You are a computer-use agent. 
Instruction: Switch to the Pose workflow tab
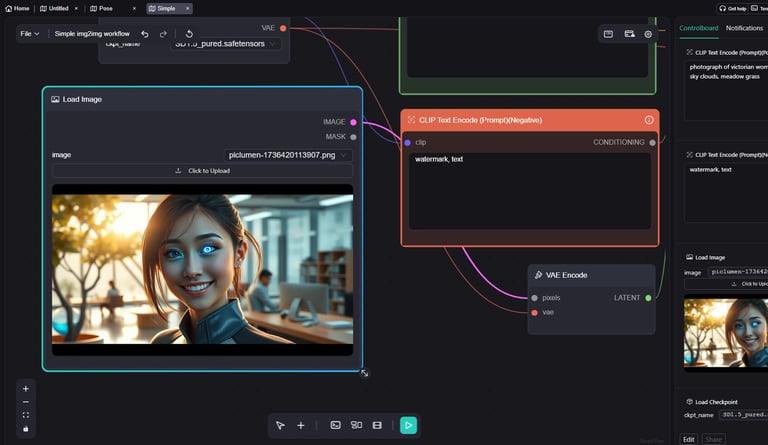click(101, 8)
